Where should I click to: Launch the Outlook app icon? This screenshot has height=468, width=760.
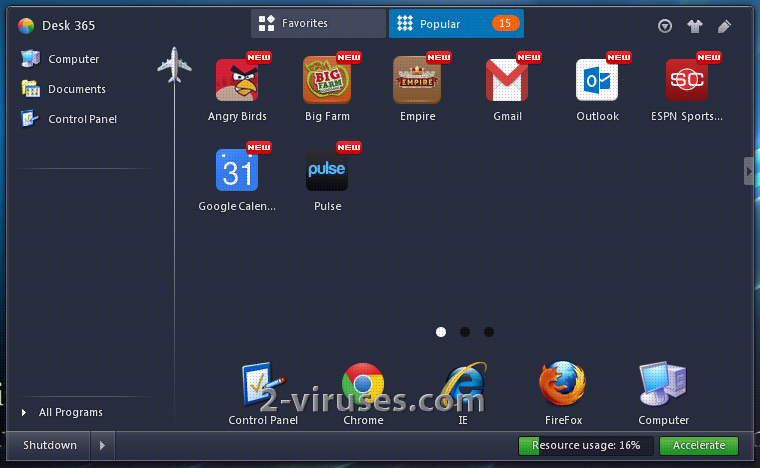tap(597, 80)
